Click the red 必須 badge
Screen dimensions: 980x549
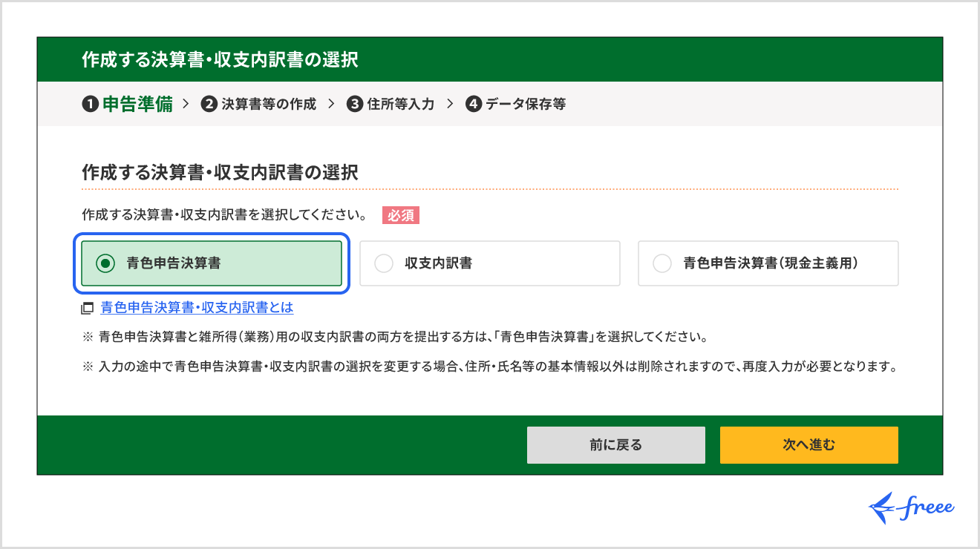pyautogui.click(x=401, y=215)
